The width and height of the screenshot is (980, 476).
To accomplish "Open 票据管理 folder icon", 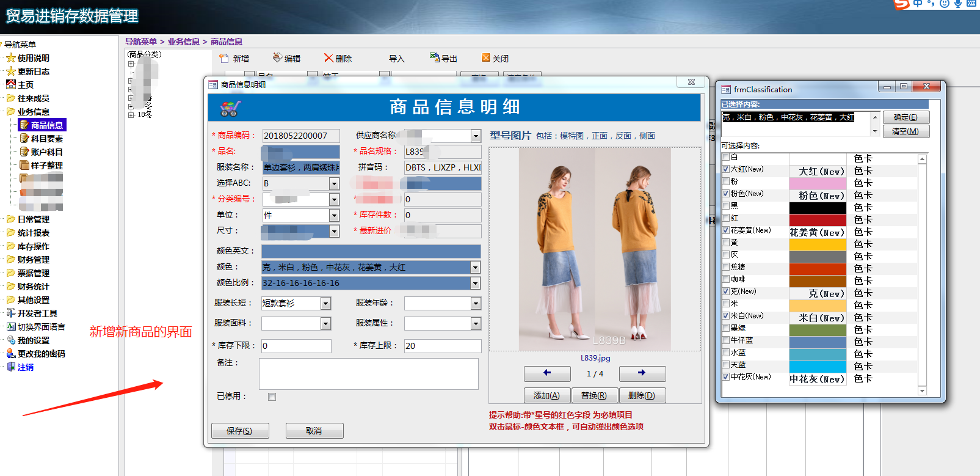I will pyautogui.click(x=11, y=273).
